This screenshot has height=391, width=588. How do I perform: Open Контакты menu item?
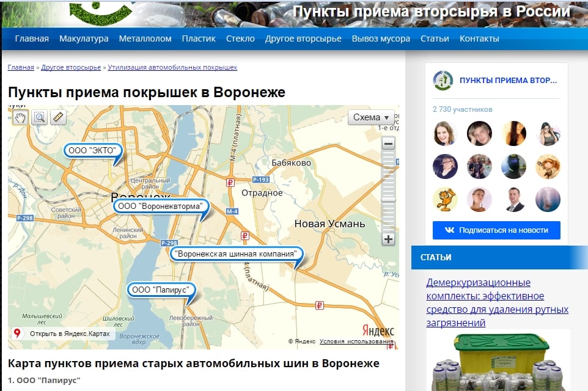(479, 38)
